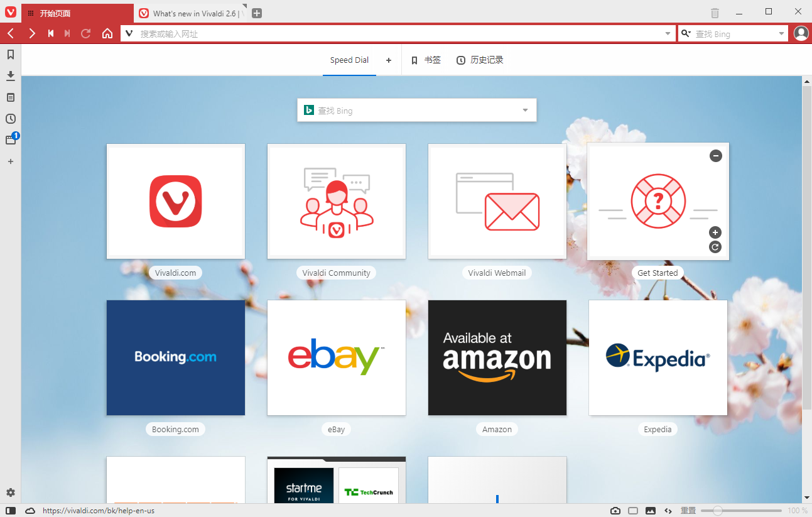Screen dimensions: 812x517
Task: Toggle tab tiling in the status bar
Action: (632, 510)
